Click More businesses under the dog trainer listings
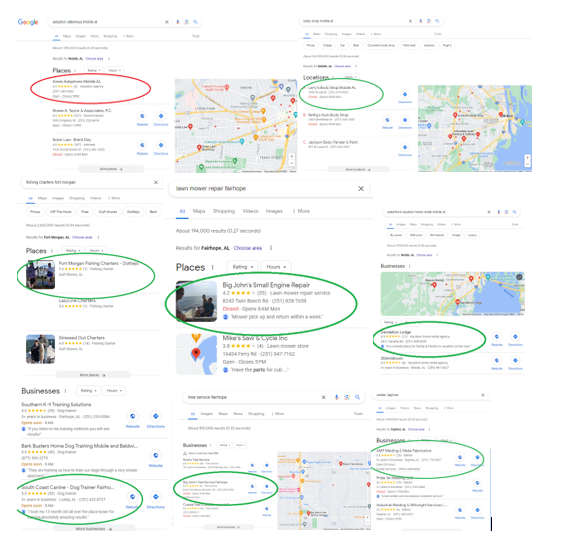Viewport: 563px width, 548px height. click(94, 529)
